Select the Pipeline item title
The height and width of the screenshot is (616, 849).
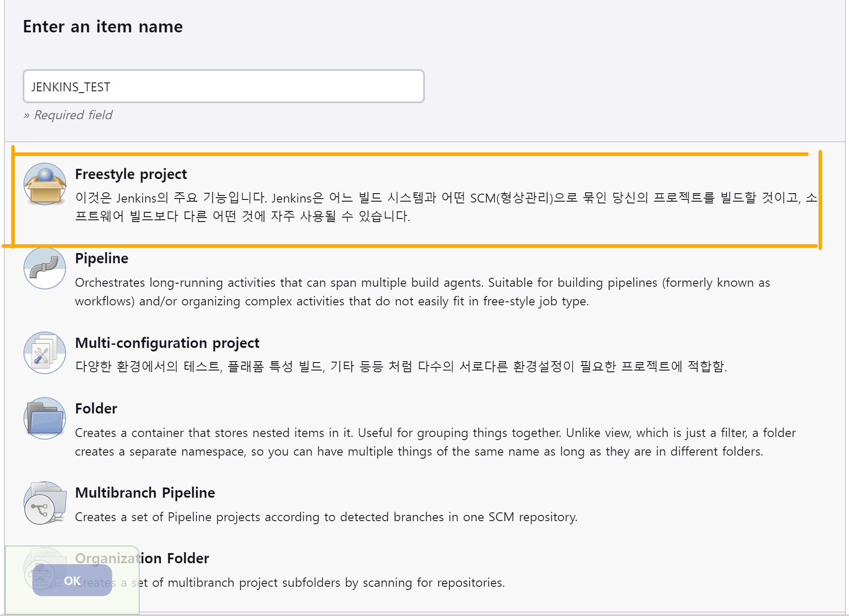click(102, 258)
